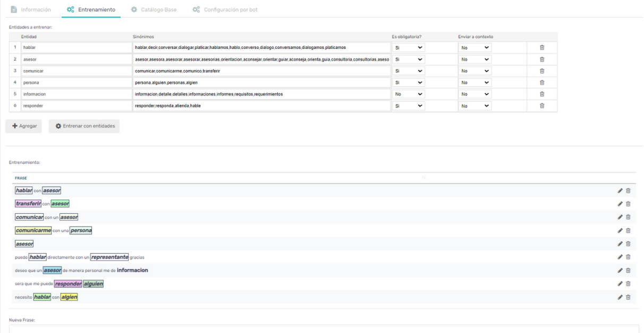This screenshot has width=644, height=333.
Task: Edit the phrase 'necesito hablar con algien'
Action: tap(620, 297)
